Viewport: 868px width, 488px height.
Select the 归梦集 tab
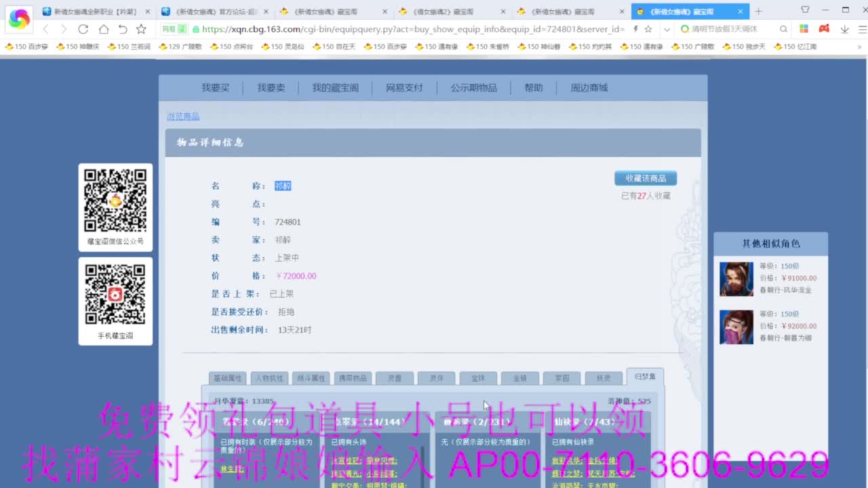click(646, 377)
